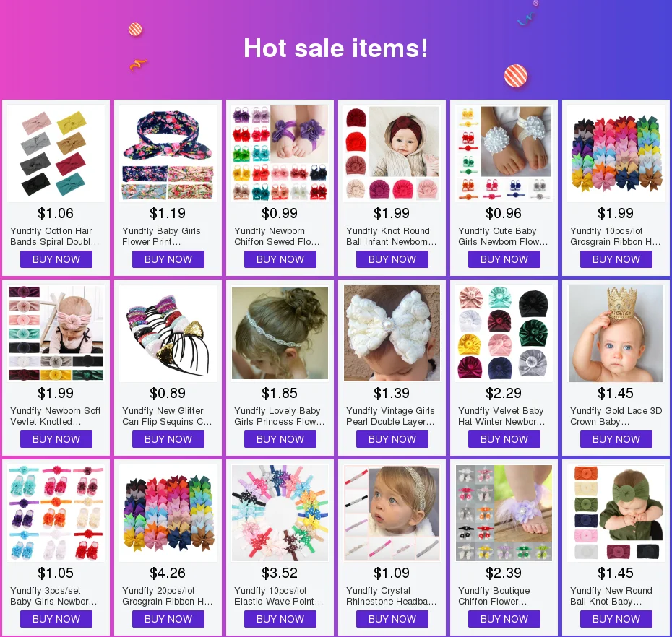This screenshot has height=637, width=672.
Task: Open the glitter sequins cat ear headband image
Action: [168, 333]
